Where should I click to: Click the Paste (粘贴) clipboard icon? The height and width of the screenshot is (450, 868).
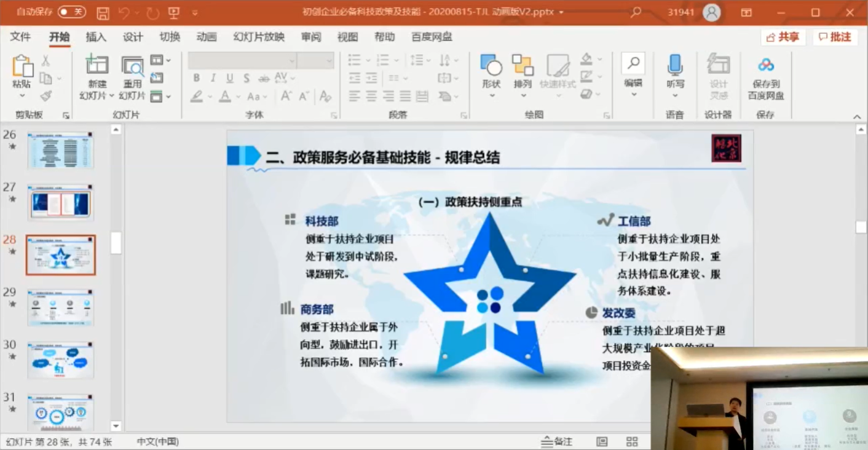tap(22, 66)
